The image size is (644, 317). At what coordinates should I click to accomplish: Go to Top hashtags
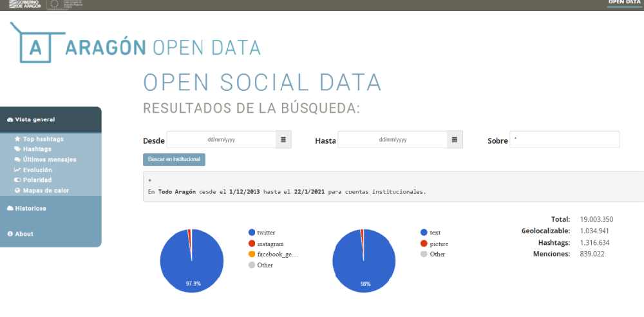tap(43, 139)
